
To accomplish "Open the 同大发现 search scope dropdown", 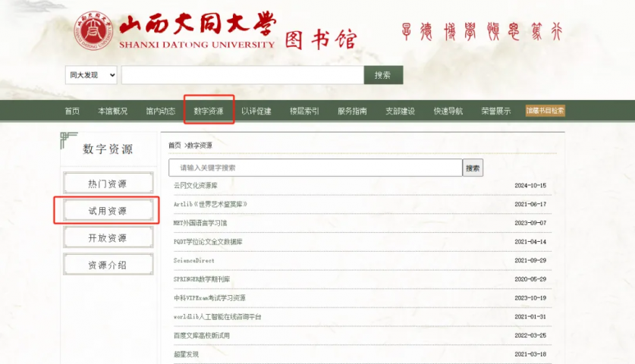I will pyautogui.click(x=91, y=75).
